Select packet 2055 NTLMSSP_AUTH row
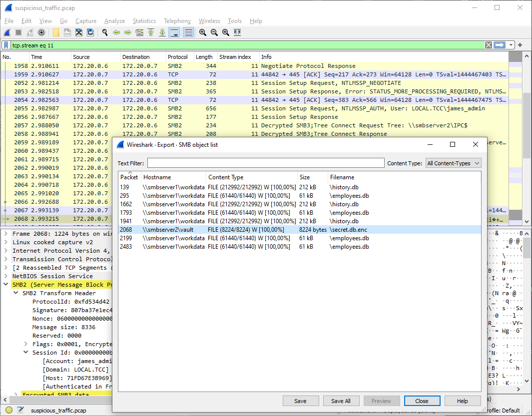The width and height of the screenshot is (532, 416). pyautogui.click(x=254, y=108)
